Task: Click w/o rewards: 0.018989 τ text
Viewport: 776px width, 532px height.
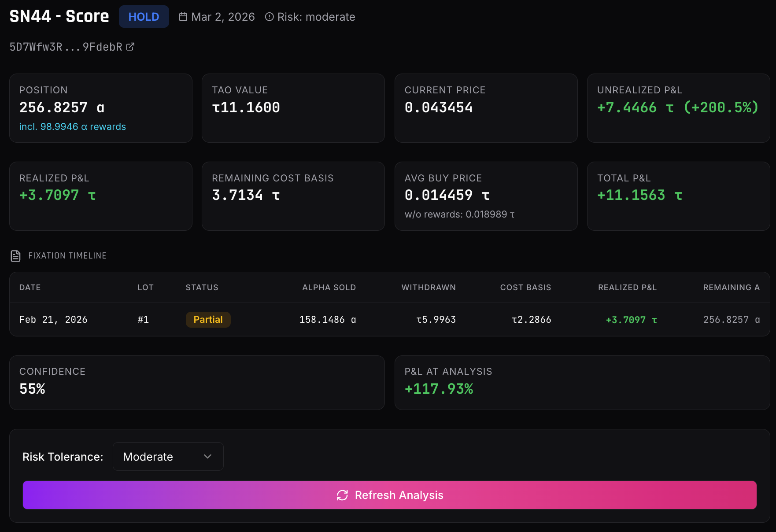Action: pos(460,214)
